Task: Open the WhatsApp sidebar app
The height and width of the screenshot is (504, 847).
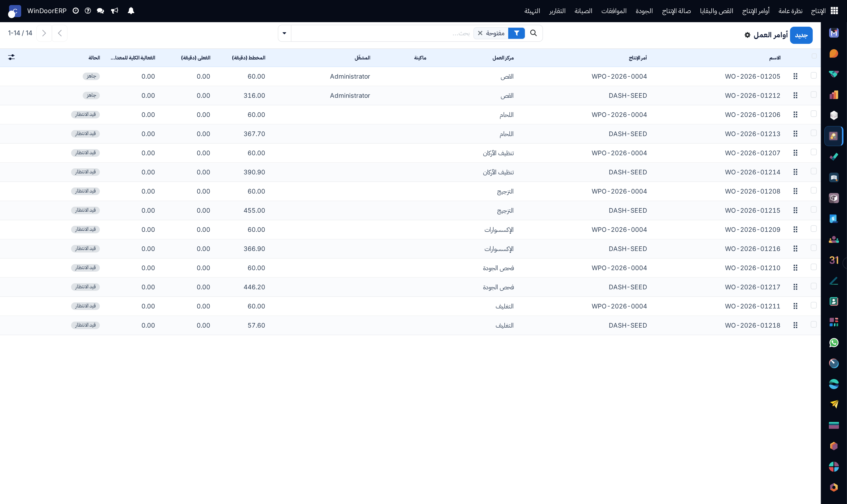Action: (834, 343)
